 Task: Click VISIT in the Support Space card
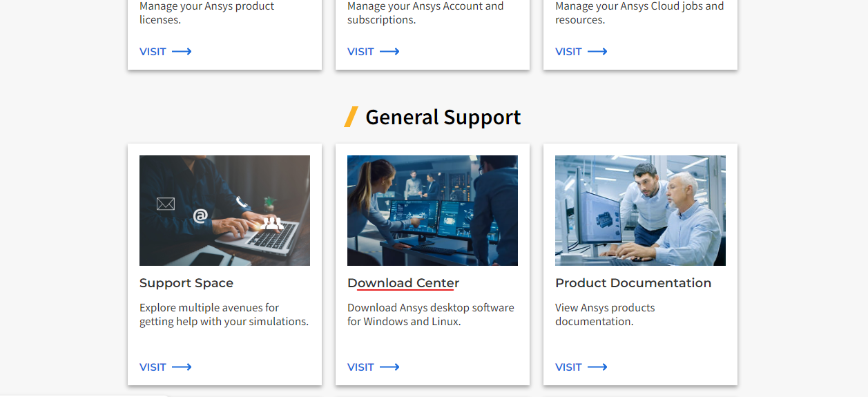point(153,367)
